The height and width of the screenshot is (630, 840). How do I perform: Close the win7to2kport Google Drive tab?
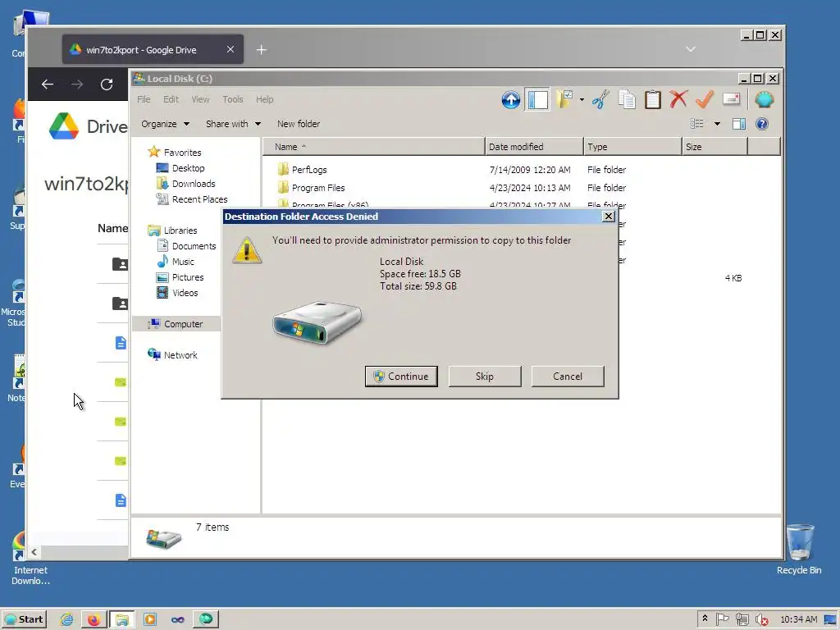231,49
